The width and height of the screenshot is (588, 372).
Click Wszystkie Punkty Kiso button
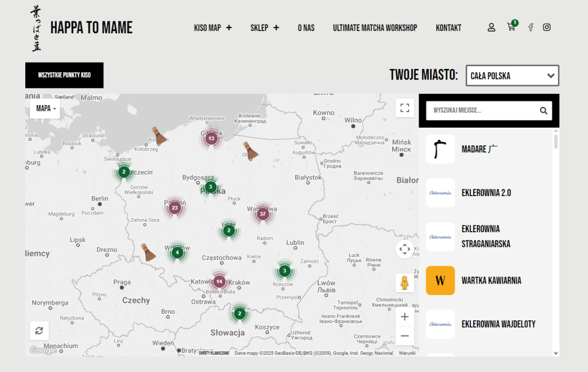[64, 75]
